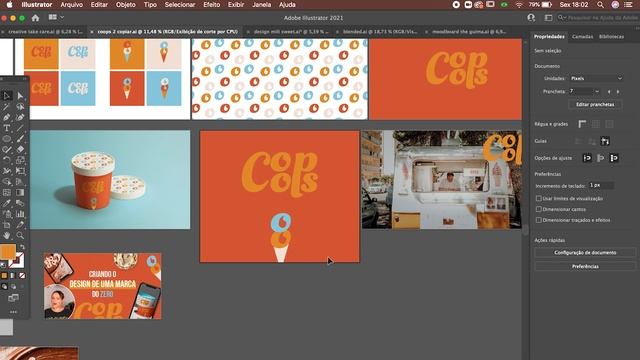Viewport: 640px width, 360px height.
Task: Click the 'Incremento de teclado' input field
Action: pos(601,185)
